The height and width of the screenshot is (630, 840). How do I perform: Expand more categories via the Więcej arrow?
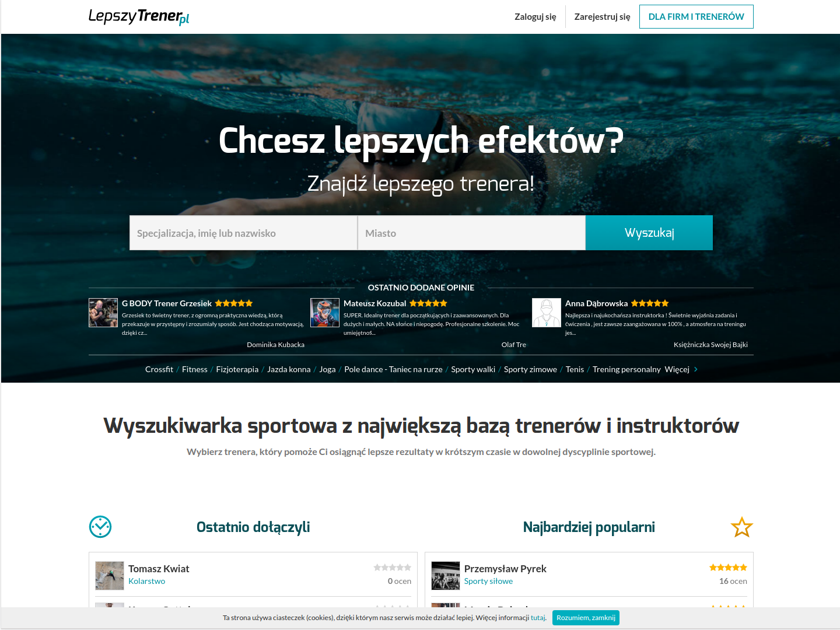[x=696, y=369]
